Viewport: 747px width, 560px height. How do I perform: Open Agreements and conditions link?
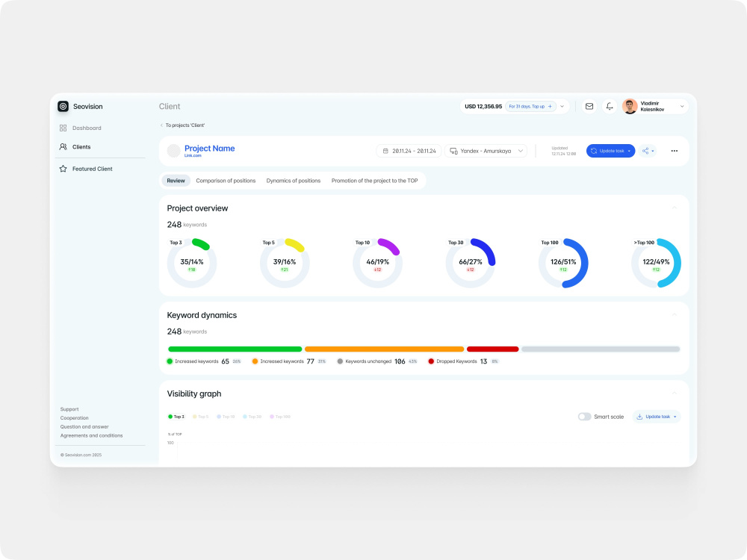coord(91,436)
